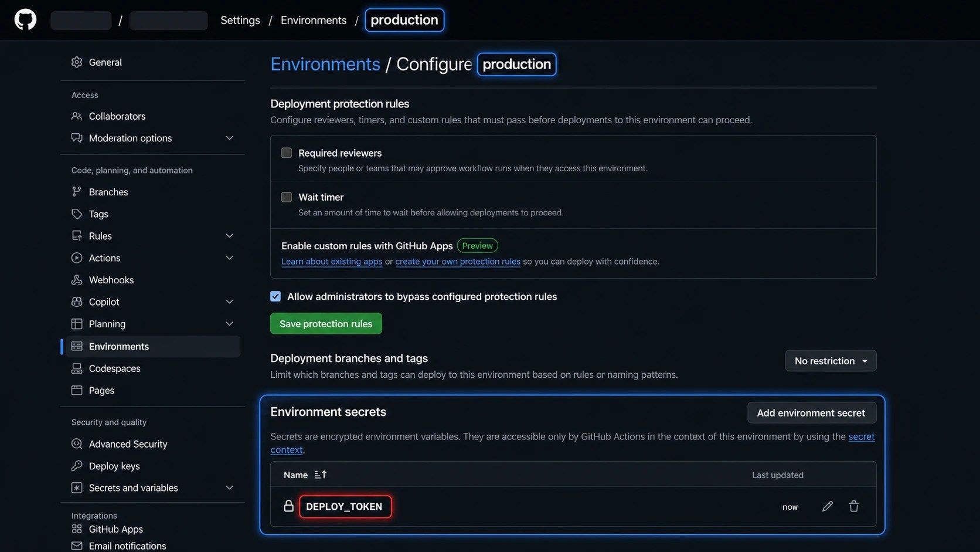Enable the Required reviewers checkbox

click(287, 153)
